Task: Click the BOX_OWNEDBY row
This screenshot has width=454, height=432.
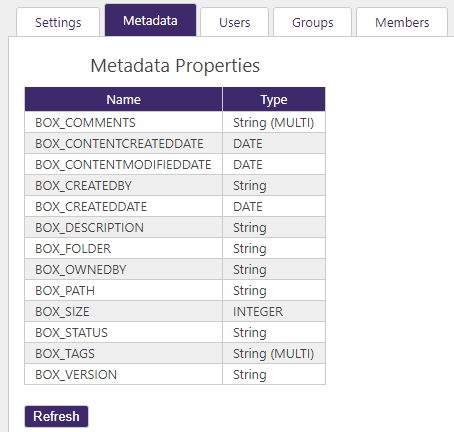Action: pos(175,269)
